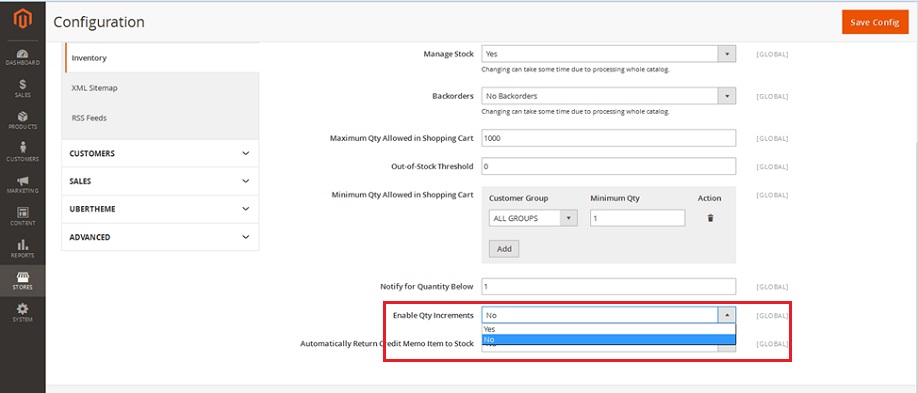Open the Marketing sidebar menu
This screenshot has width=918, height=393.
click(x=22, y=185)
